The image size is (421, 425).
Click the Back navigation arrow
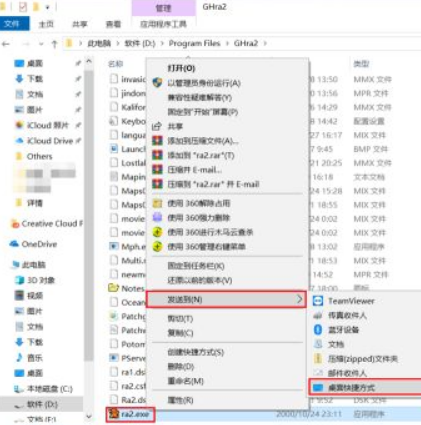pos(6,44)
